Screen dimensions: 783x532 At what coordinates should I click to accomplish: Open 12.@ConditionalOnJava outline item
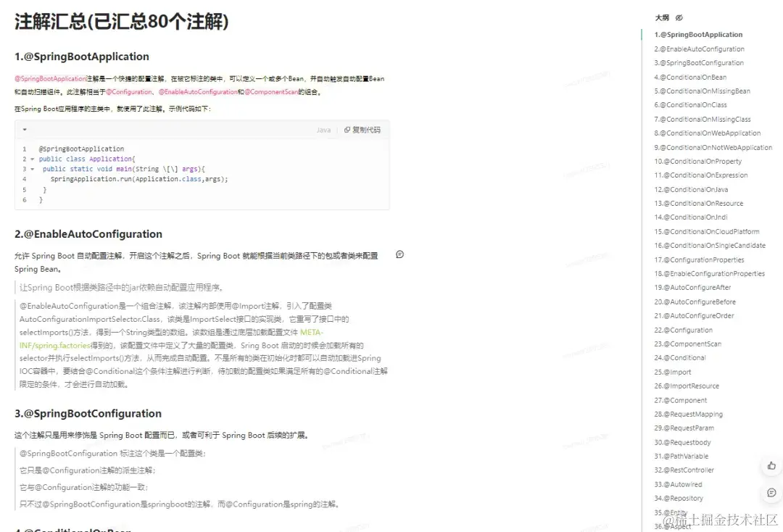tap(691, 190)
